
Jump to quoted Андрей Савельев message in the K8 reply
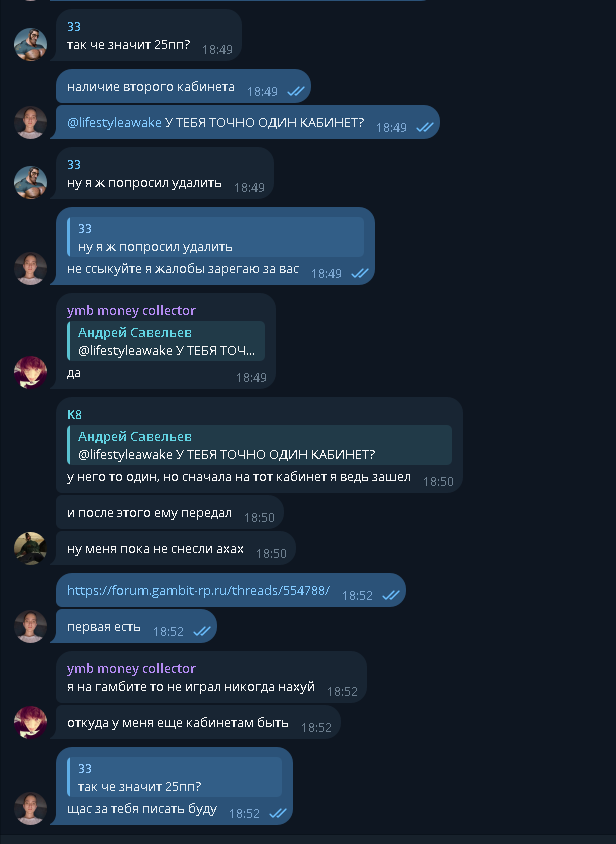(x=259, y=445)
